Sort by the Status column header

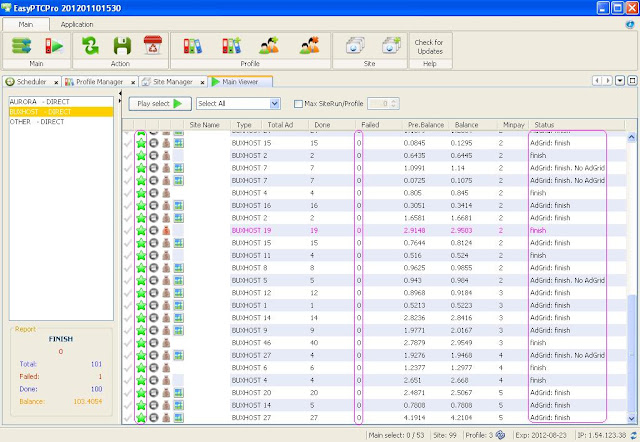coord(577,125)
